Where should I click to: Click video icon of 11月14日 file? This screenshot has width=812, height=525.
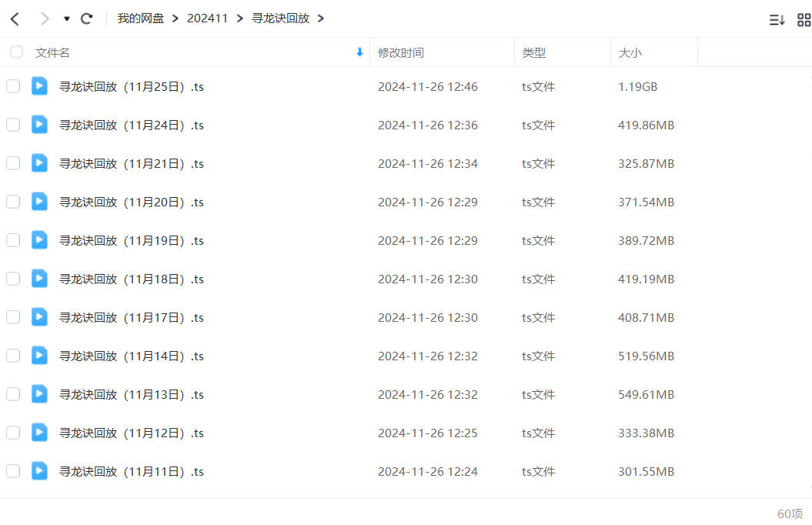(39, 355)
